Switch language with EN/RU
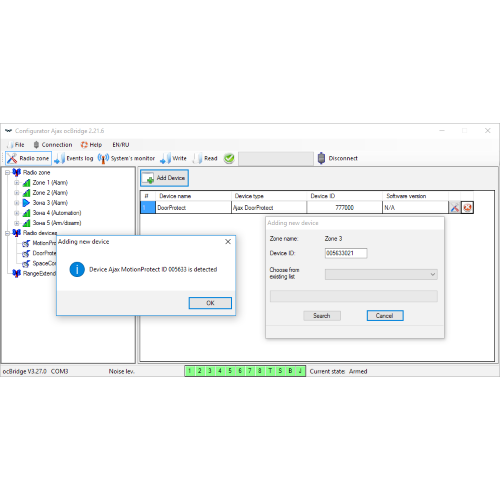500x500 pixels. (x=121, y=145)
